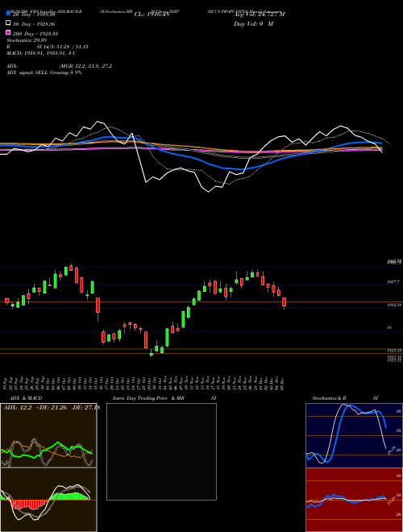Select the '20 Day - 1939.36' legend text
This screenshot has height=532, width=403.
(x=34, y=15)
